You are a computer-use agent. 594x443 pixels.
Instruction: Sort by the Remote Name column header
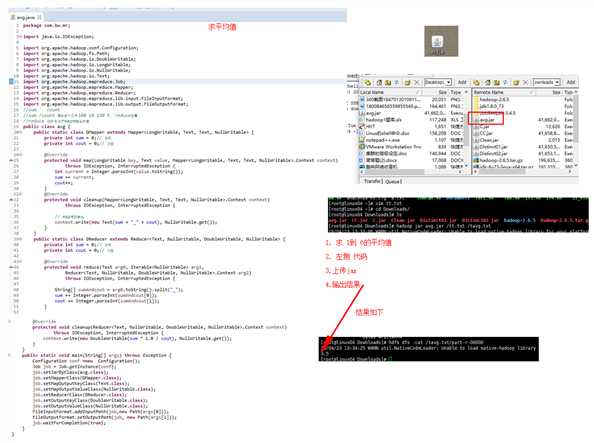click(504, 92)
